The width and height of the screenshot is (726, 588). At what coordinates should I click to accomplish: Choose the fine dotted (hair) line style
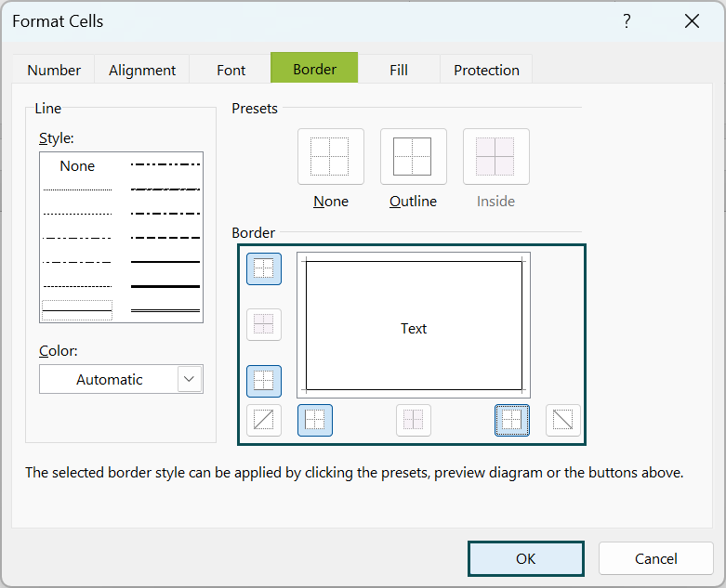pos(77,189)
